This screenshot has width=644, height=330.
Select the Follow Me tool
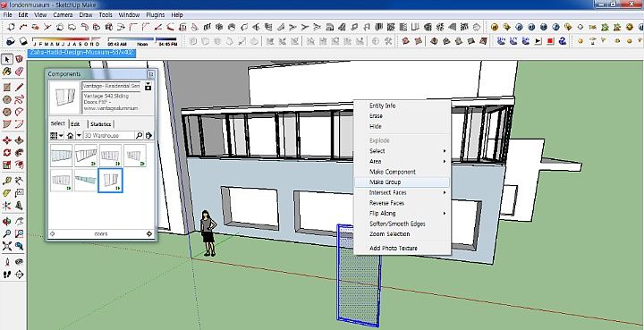click(x=20, y=153)
